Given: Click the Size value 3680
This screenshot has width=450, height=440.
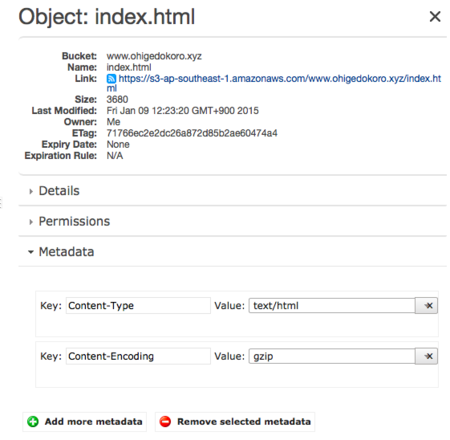Looking at the screenshot, I should 117,99.
